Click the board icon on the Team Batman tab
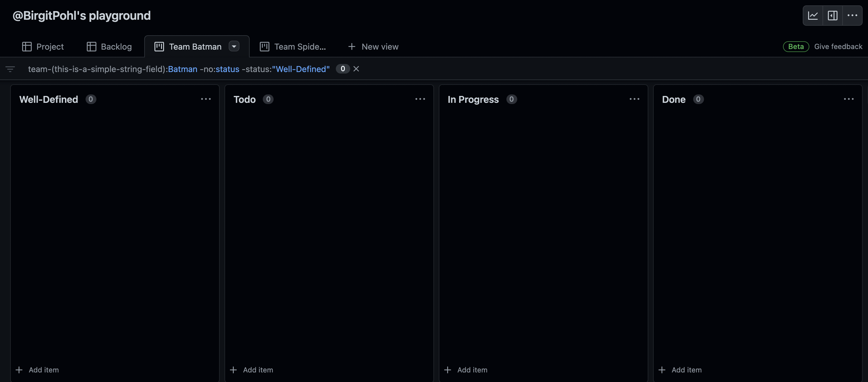868x382 pixels. pos(159,46)
